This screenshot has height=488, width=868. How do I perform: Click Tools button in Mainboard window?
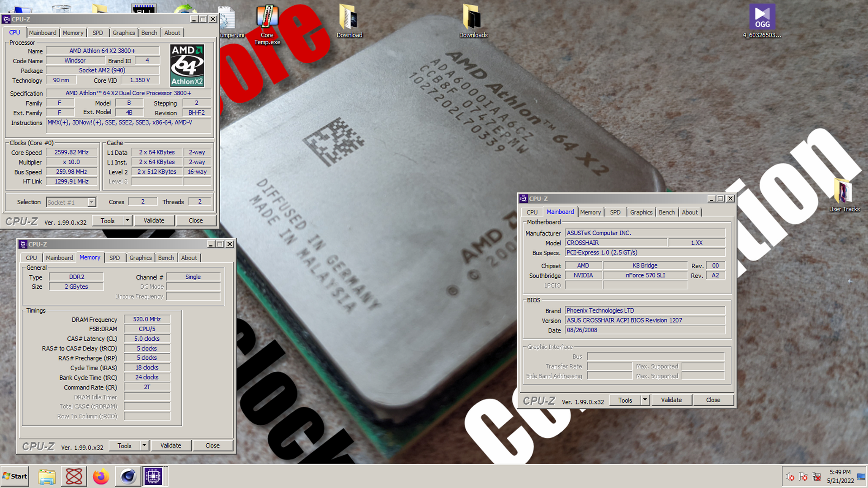click(625, 400)
